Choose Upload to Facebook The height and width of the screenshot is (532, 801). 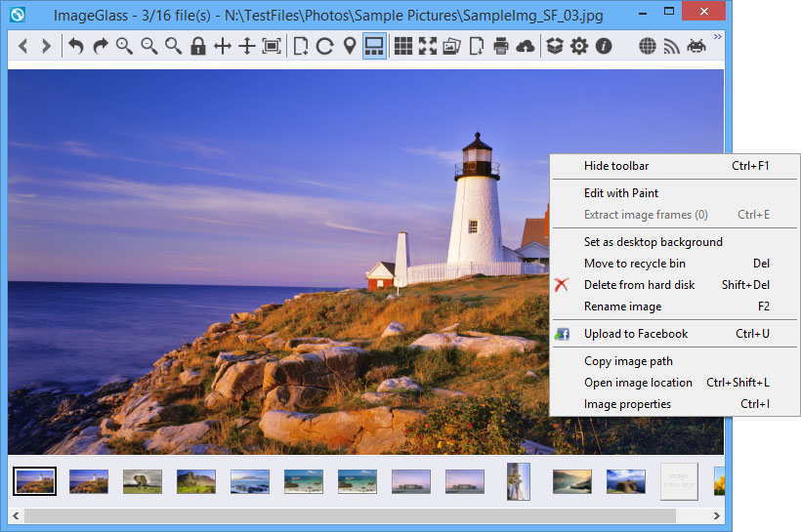(x=636, y=334)
